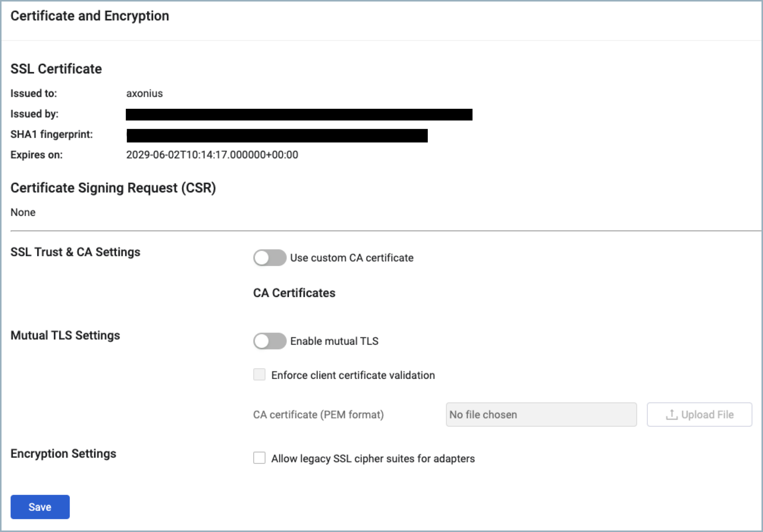This screenshot has width=763, height=532.
Task: Click the redacted SHA1 fingerprint value
Action: coord(277,136)
